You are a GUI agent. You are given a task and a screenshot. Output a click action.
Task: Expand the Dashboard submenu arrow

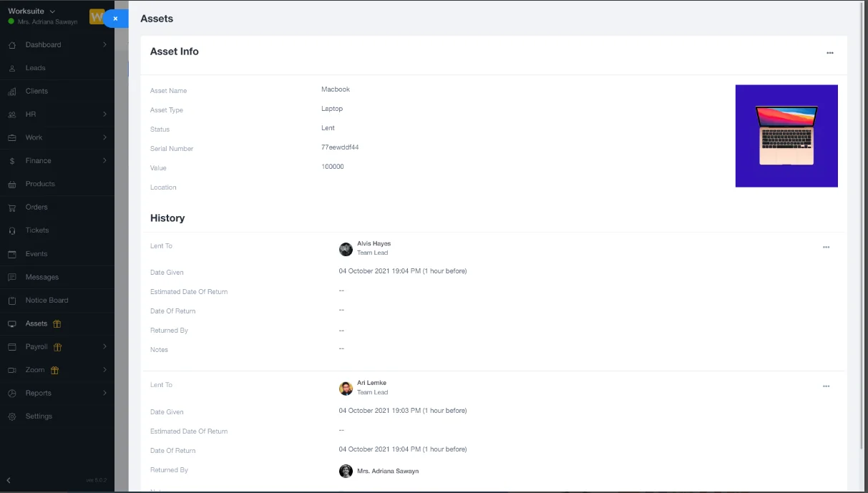click(x=104, y=45)
